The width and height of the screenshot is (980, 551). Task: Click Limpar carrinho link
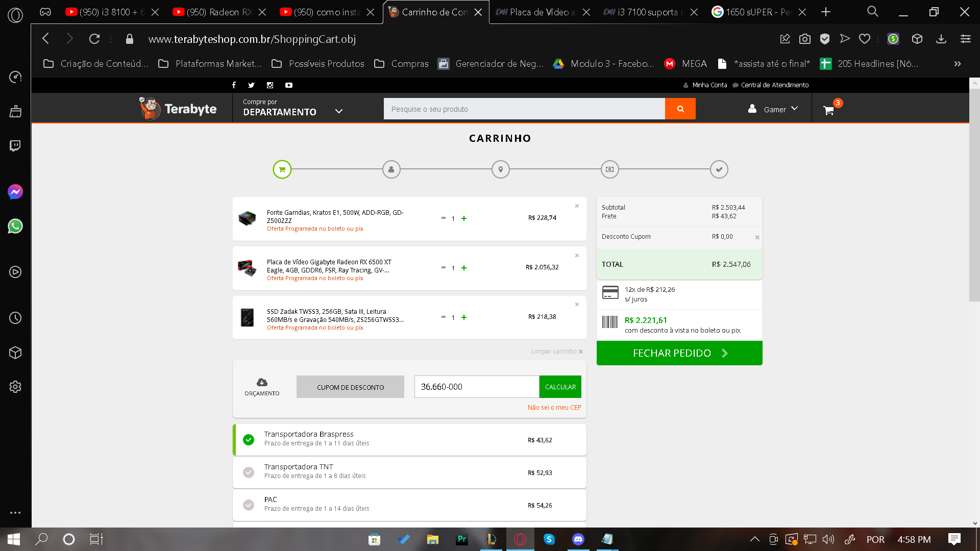coord(557,352)
